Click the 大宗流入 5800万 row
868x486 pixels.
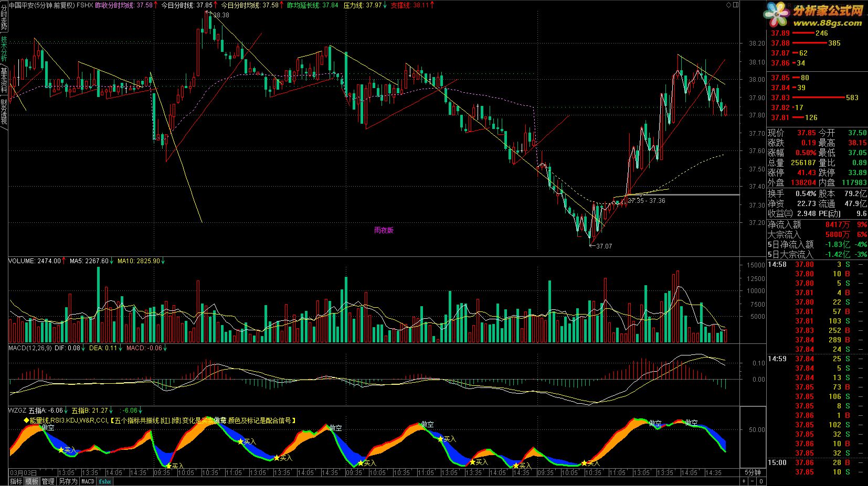pos(817,234)
